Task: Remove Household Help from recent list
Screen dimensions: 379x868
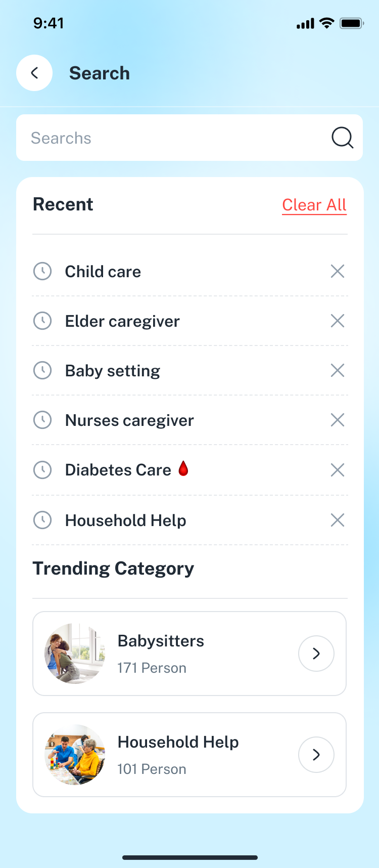Action: (x=337, y=520)
